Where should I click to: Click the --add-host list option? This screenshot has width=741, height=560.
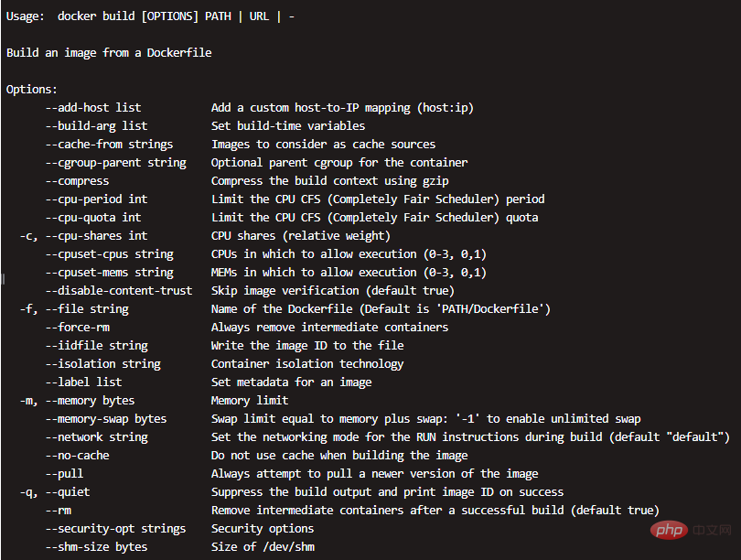pyautogui.click(x=92, y=108)
